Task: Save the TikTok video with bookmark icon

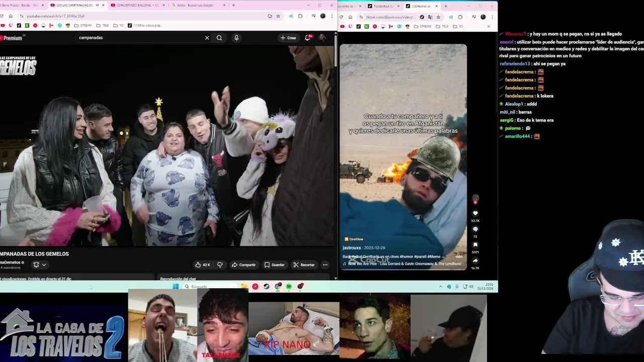Action: point(475,245)
